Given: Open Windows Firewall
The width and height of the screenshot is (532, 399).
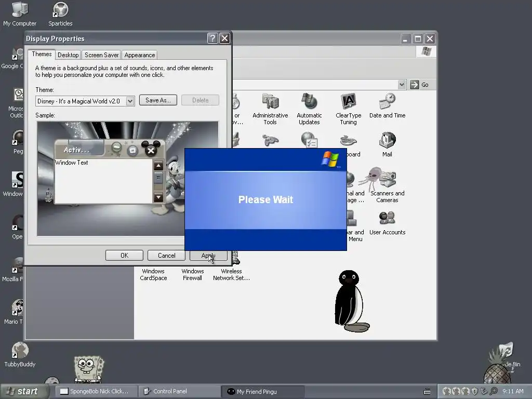Looking at the screenshot, I should (x=192, y=274).
